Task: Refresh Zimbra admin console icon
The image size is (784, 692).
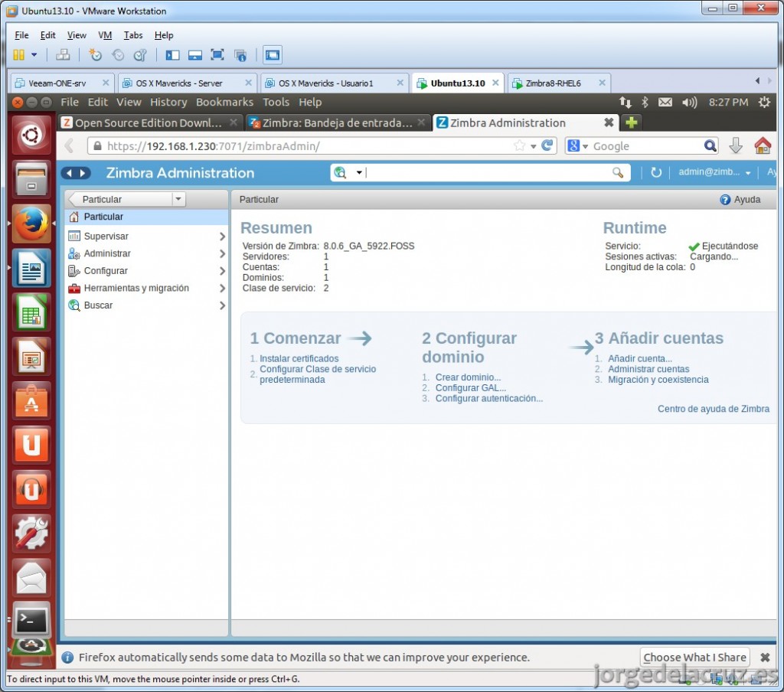Action: point(656,172)
